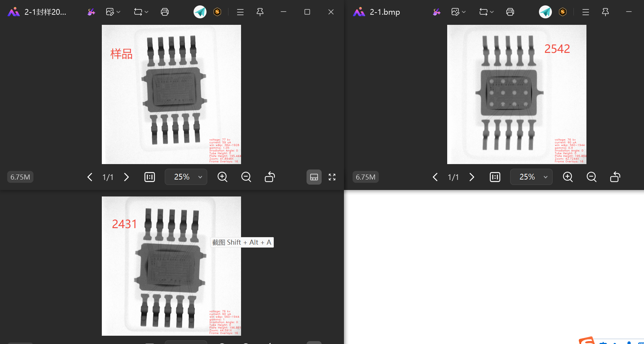Open the format convert tool for 2-1.bmp

(x=484, y=12)
